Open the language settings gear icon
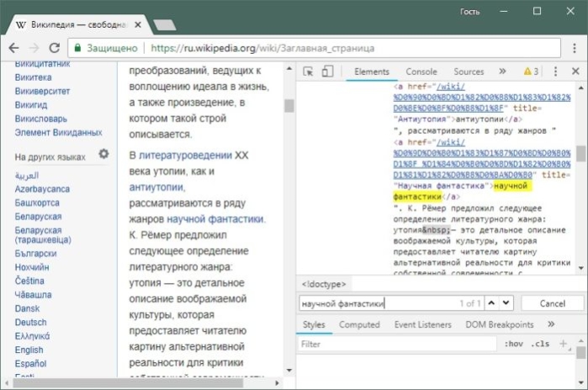The height and width of the screenshot is (390, 588). pyautogui.click(x=103, y=154)
